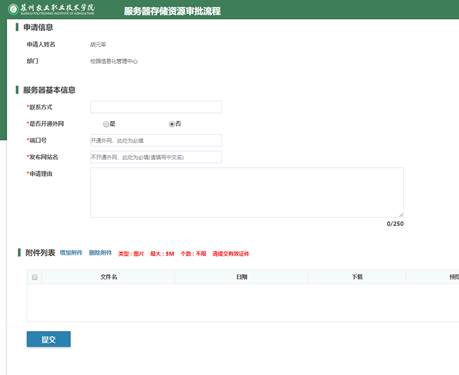The height and width of the screenshot is (375, 459).
Task: Click the 服务器存储资源审批流程 page title
Action: [x=172, y=11]
